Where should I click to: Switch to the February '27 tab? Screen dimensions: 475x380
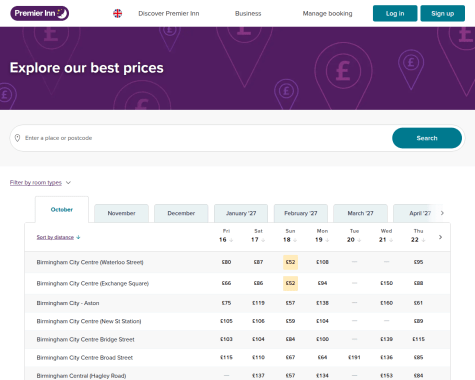pos(301,213)
